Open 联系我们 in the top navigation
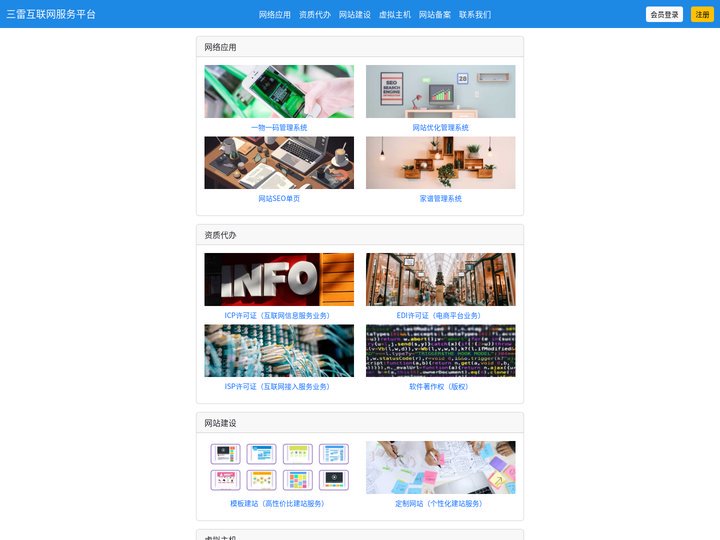Image resolution: width=720 pixels, height=540 pixels. [475, 15]
